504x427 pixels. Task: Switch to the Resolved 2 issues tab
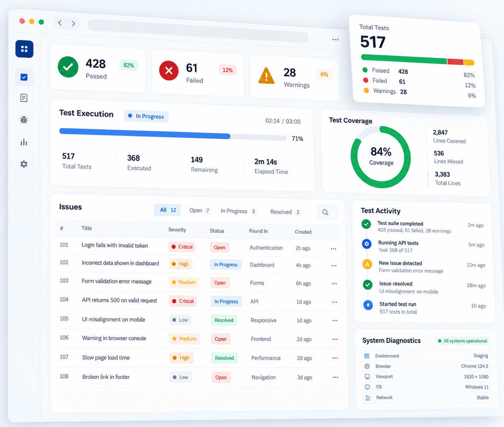(x=285, y=212)
